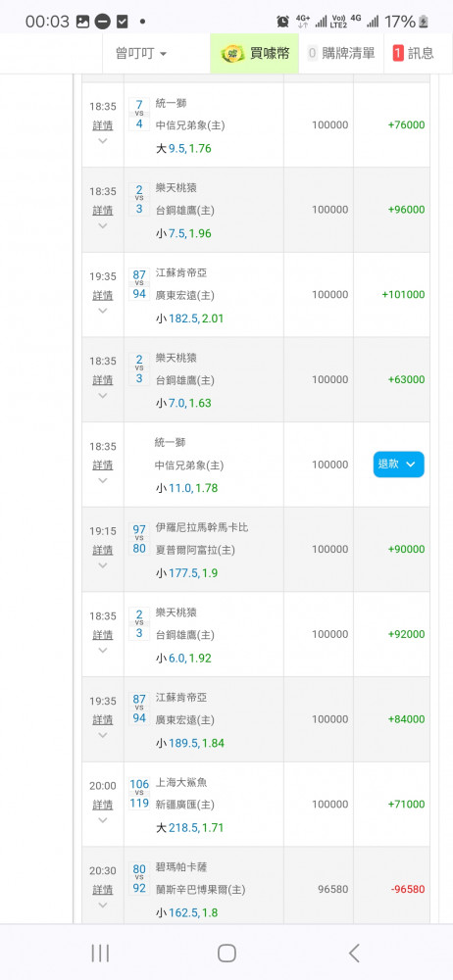Tap the 97 vs 80 score box
This screenshot has width=453, height=980.
139,537
